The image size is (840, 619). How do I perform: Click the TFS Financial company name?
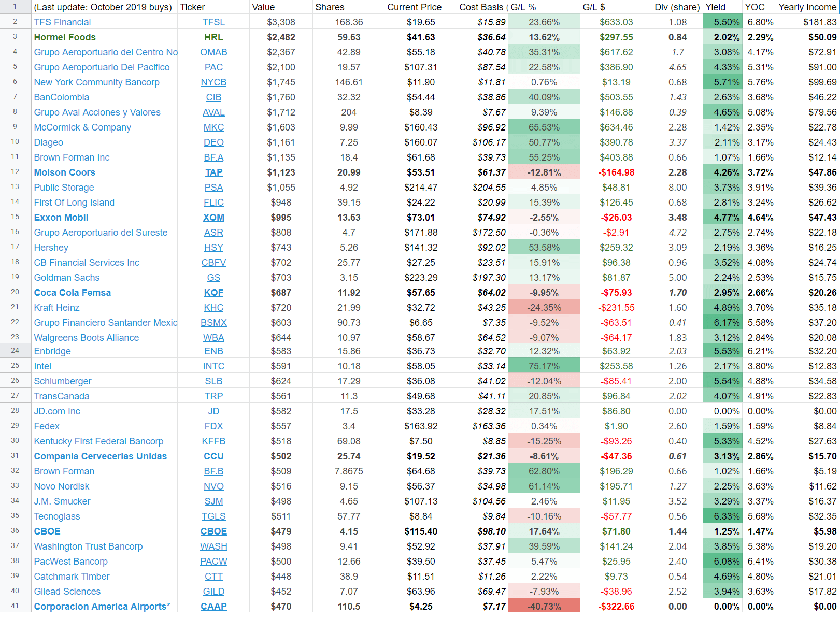[62, 22]
